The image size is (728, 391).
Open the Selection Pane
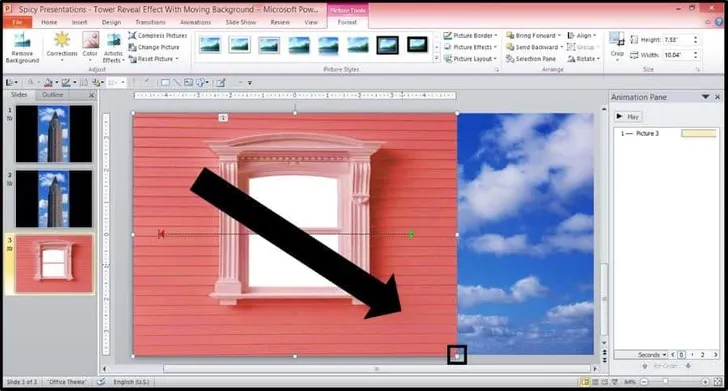pos(530,59)
